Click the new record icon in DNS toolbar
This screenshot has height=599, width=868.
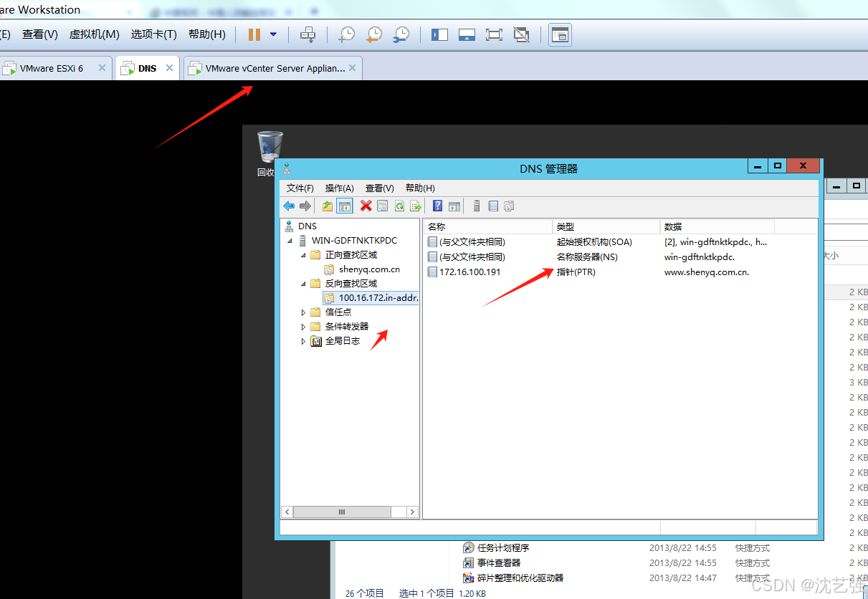[x=493, y=206]
